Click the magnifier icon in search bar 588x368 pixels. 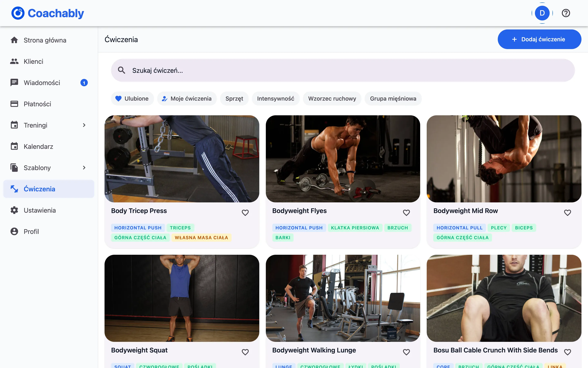pyautogui.click(x=121, y=70)
